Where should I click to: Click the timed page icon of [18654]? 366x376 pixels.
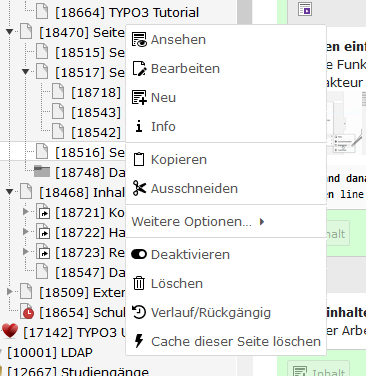point(27,312)
